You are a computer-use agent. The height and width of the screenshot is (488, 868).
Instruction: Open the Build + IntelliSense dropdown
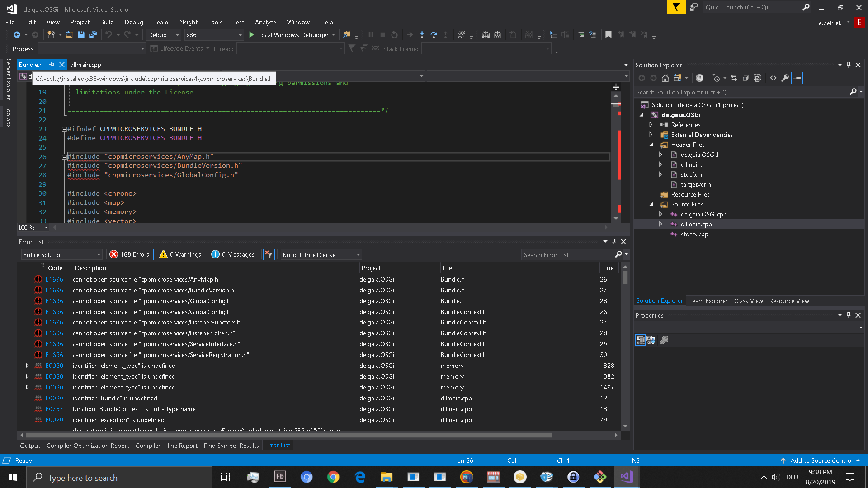pyautogui.click(x=320, y=254)
